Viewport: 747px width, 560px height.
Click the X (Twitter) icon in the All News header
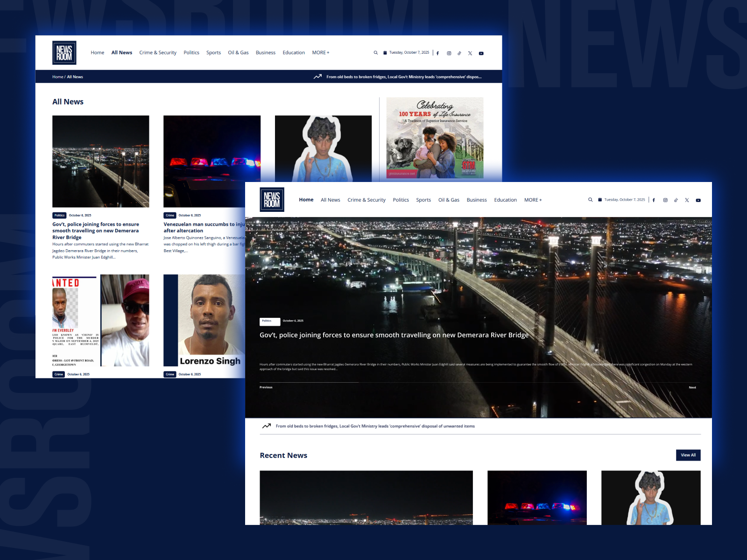click(470, 53)
